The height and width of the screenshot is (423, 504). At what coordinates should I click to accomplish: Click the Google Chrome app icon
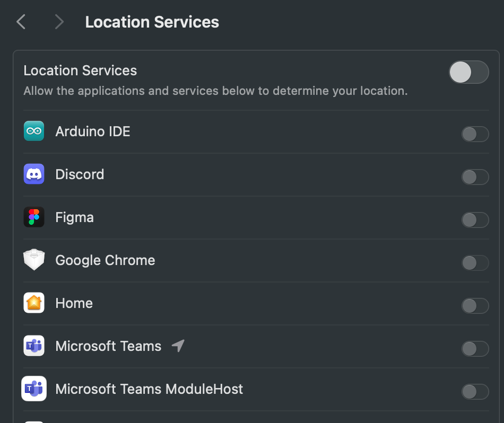(x=34, y=260)
